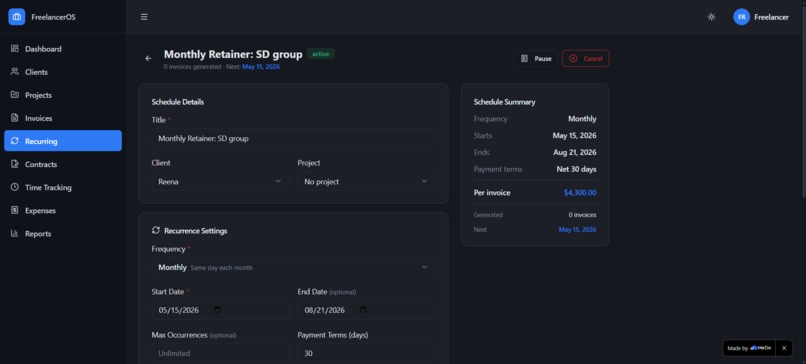The height and width of the screenshot is (364, 806).
Task: Click the Made by MeDo link
Action: coord(749,348)
